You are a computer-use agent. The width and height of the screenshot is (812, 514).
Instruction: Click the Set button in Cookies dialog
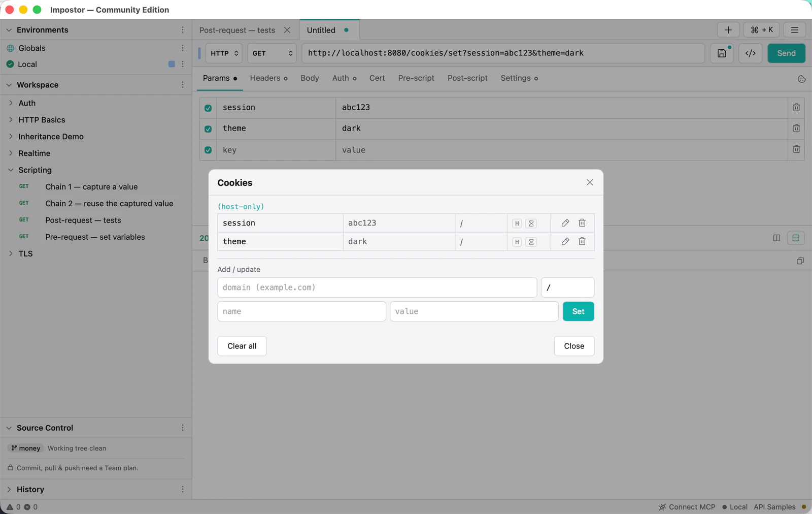click(x=579, y=311)
